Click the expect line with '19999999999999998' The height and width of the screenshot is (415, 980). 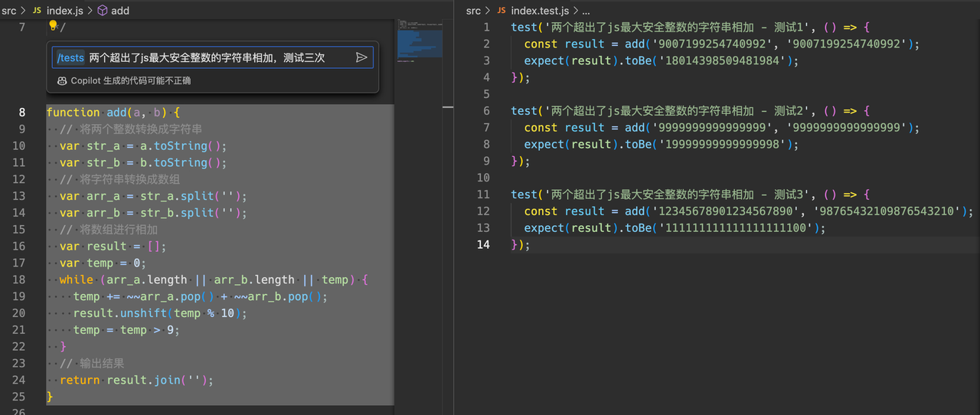[x=661, y=144]
